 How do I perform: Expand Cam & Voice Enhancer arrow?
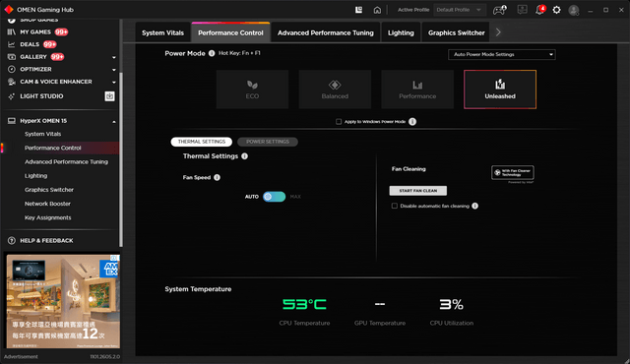point(114,83)
